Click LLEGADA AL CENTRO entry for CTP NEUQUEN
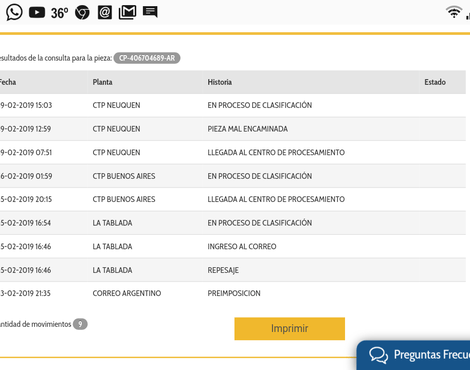 pos(276,153)
